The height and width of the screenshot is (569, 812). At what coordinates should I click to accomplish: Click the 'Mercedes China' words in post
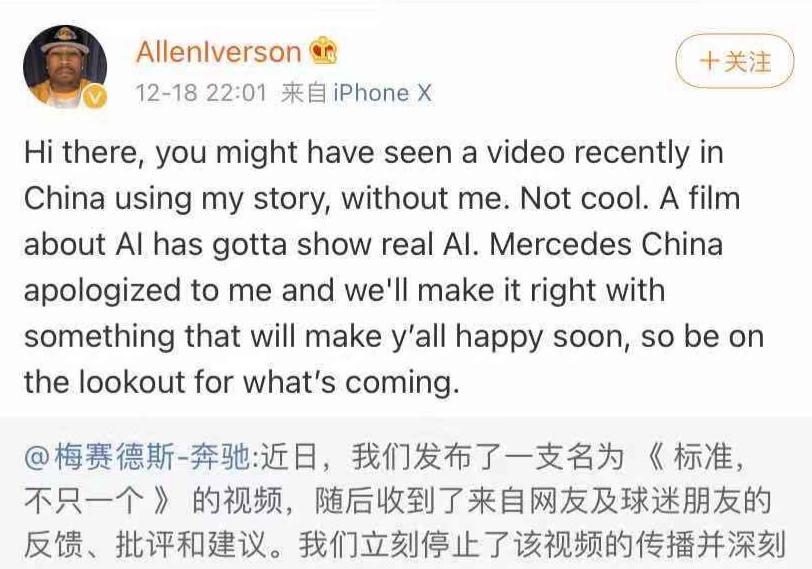click(x=606, y=244)
